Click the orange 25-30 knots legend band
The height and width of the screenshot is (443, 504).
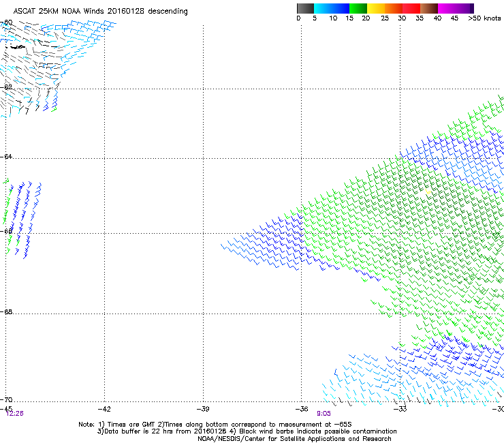394,8
